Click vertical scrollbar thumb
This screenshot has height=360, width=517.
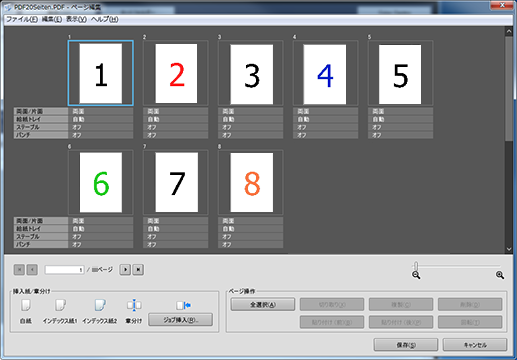[509, 88]
